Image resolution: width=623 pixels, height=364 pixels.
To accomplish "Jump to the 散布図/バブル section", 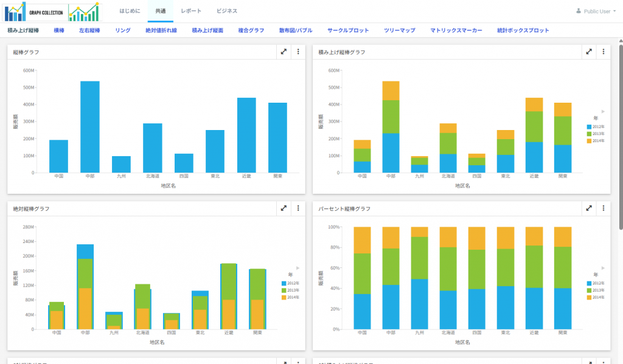I will (296, 30).
